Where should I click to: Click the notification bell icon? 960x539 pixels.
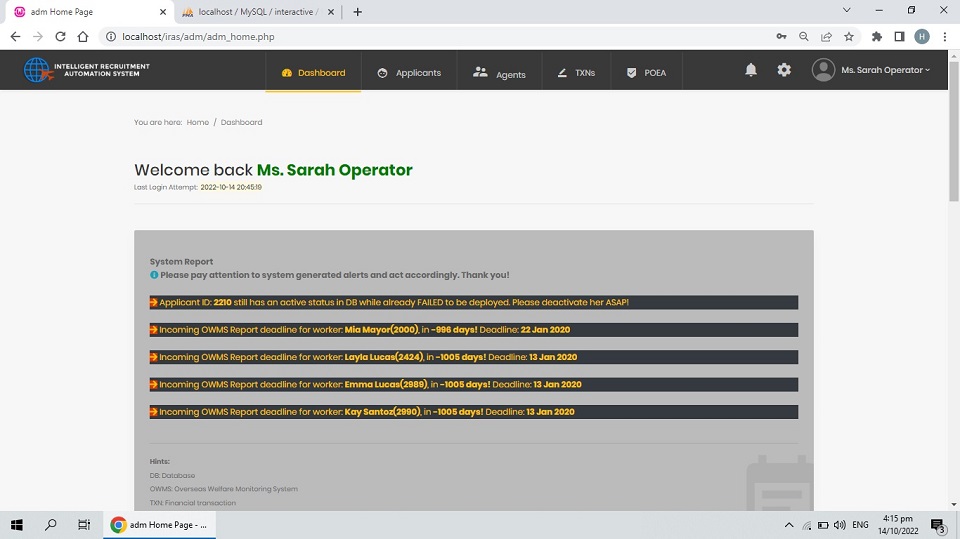tap(750, 70)
